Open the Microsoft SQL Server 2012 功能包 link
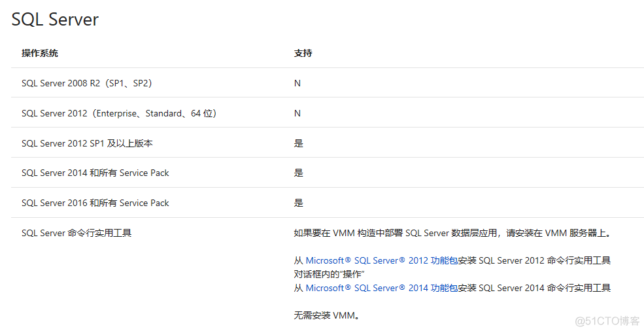644x331 pixels. 382,260
